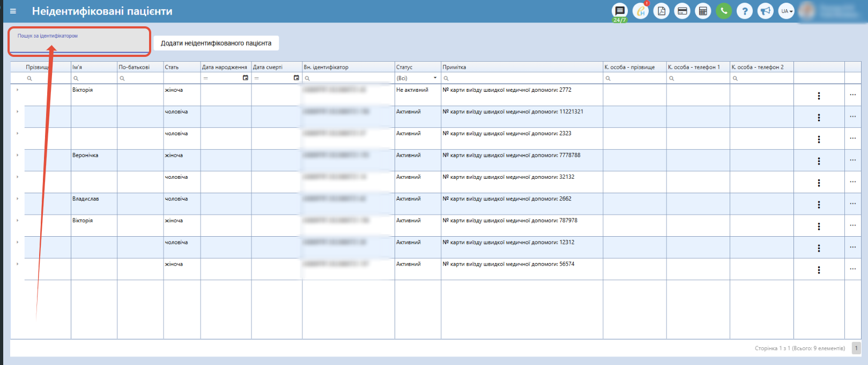Click horizontal ellipsis on card 56574 row

(x=853, y=269)
